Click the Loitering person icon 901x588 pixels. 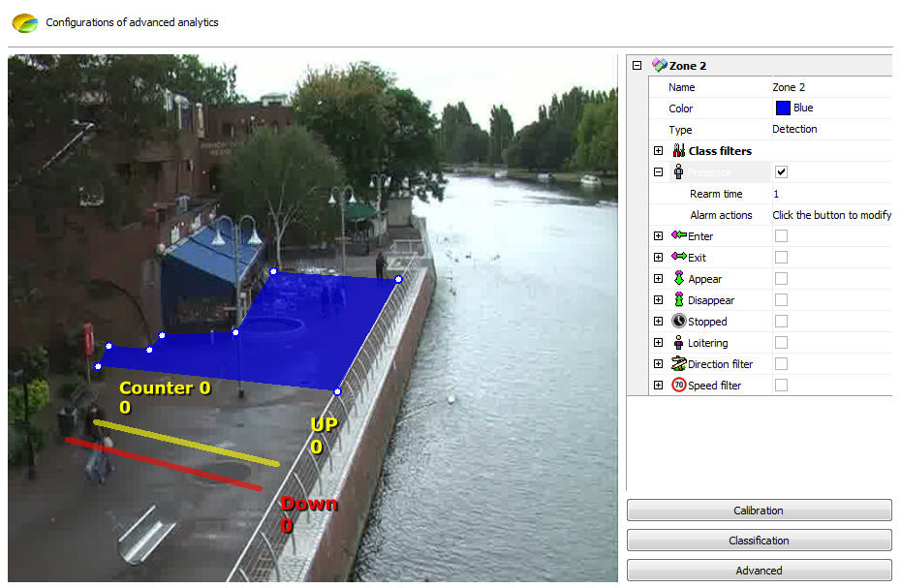[678, 343]
